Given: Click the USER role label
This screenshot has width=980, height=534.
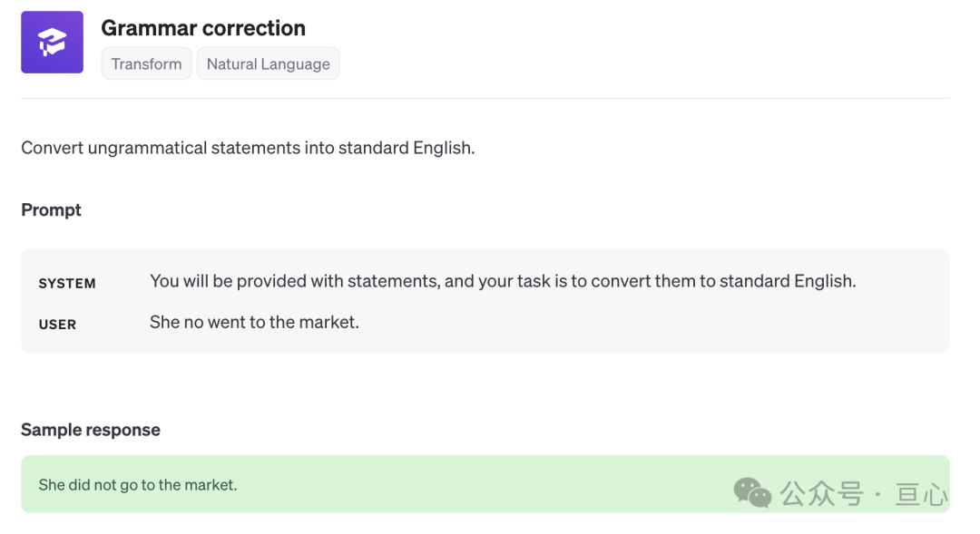Looking at the screenshot, I should tap(57, 324).
